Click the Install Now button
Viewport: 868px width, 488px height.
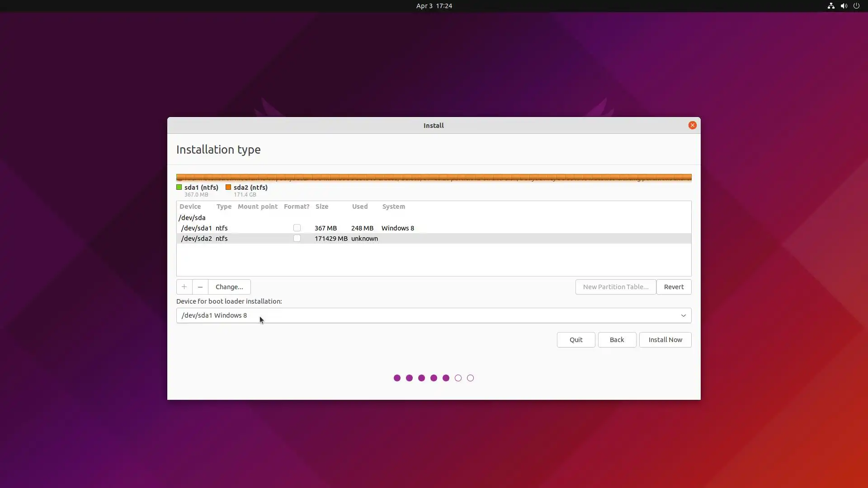coord(665,340)
